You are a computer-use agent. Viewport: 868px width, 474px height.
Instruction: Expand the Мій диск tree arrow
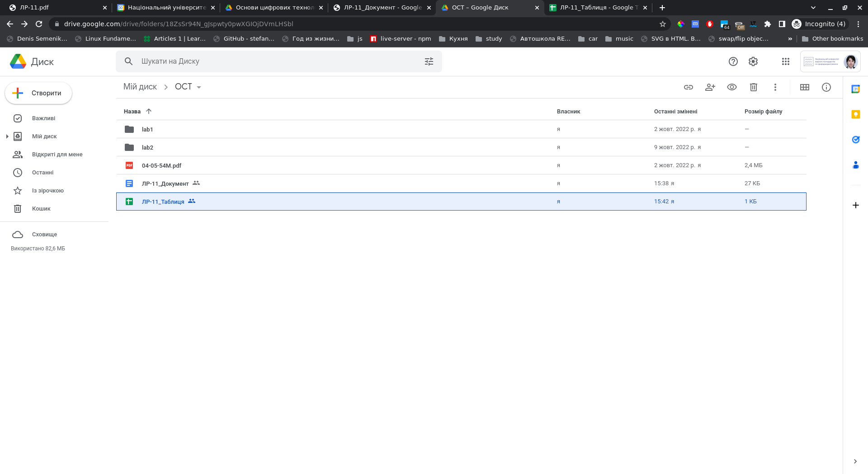click(7, 136)
